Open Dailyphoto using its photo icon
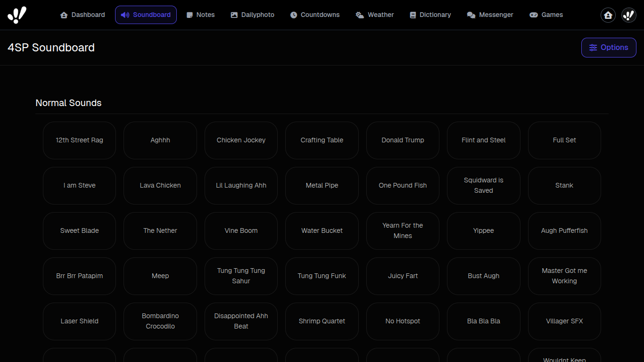644x362 pixels. [x=233, y=15]
